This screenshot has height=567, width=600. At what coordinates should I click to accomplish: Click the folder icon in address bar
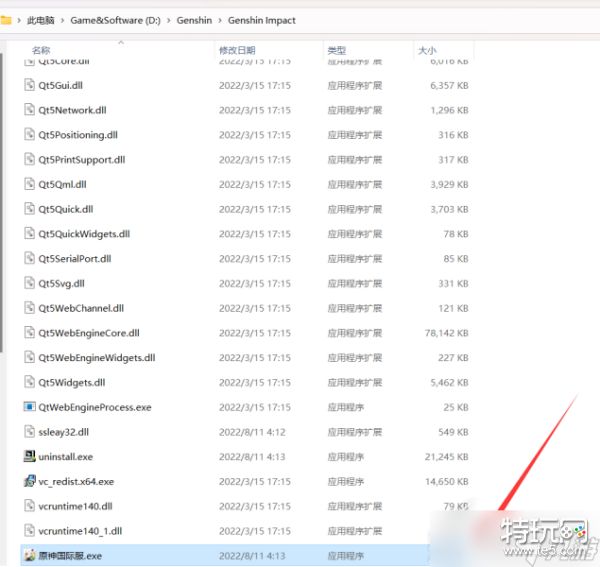coord(6,20)
